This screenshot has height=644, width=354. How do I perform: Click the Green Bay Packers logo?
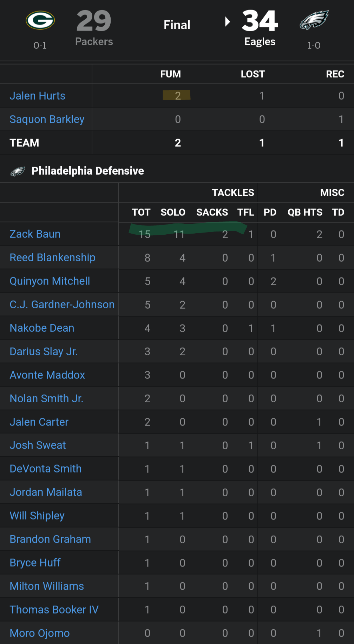click(40, 20)
